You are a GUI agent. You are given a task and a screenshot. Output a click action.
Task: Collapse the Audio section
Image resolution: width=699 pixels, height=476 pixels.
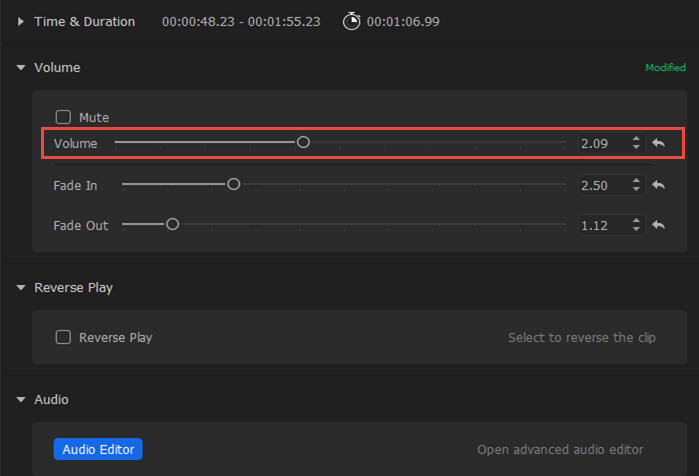click(x=21, y=400)
